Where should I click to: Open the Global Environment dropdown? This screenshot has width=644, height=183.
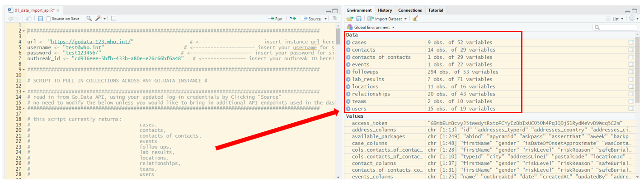[x=371, y=27]
